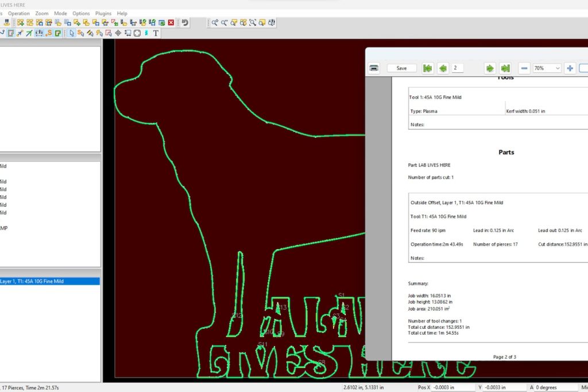The width and height of the screenshot is (588, 392).
Task: Click the Undo arrow in the toolbar
Action: click(x=185, y=23)
